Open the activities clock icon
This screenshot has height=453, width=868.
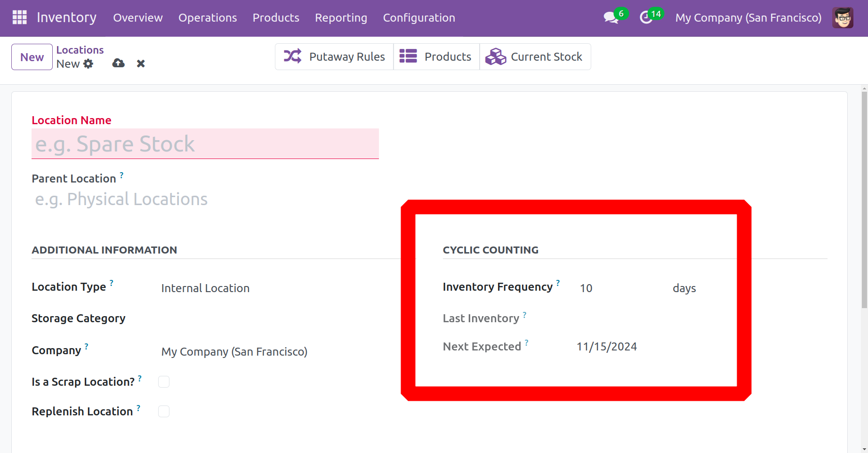point(646,18)
